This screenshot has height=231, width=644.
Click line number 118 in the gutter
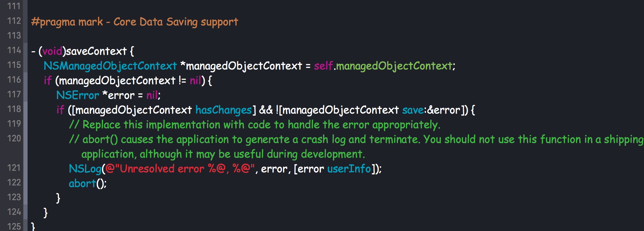(14, 109)
